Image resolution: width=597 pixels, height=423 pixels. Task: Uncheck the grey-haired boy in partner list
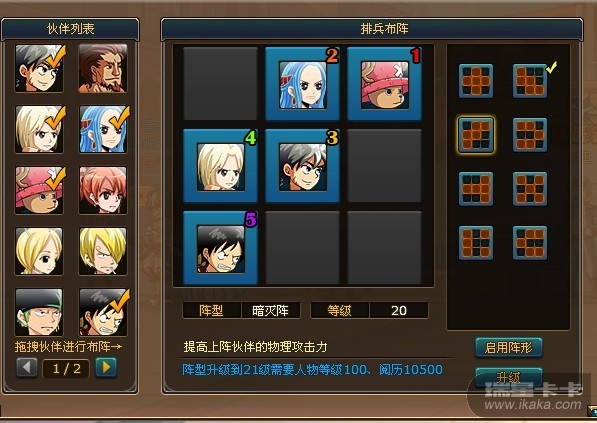39,68
